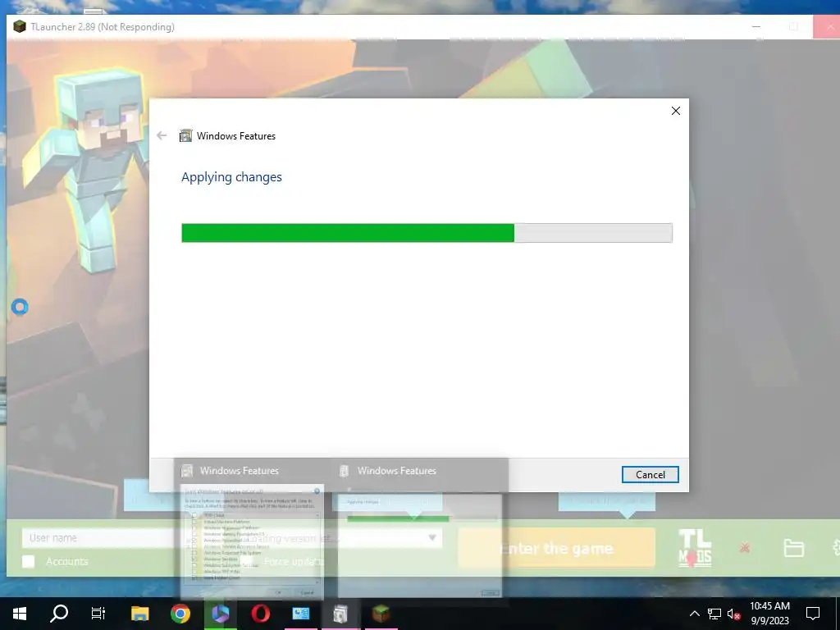Open the Windows Start menu

(20, 614)
